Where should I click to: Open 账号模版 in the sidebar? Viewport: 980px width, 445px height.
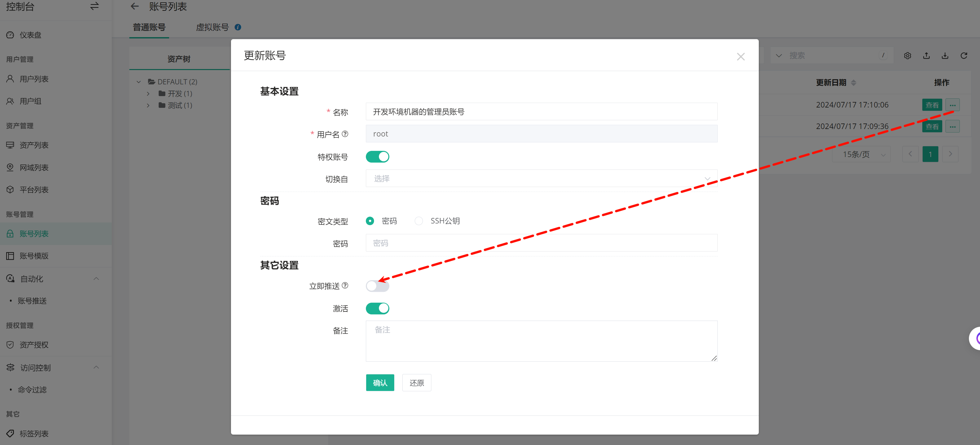pyautogui.click(x=34, y=256)
